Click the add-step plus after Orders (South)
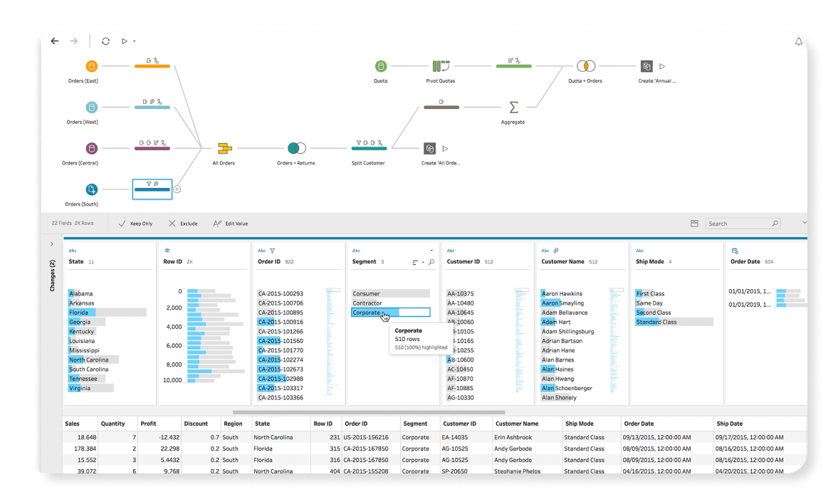 coord(177,189)
